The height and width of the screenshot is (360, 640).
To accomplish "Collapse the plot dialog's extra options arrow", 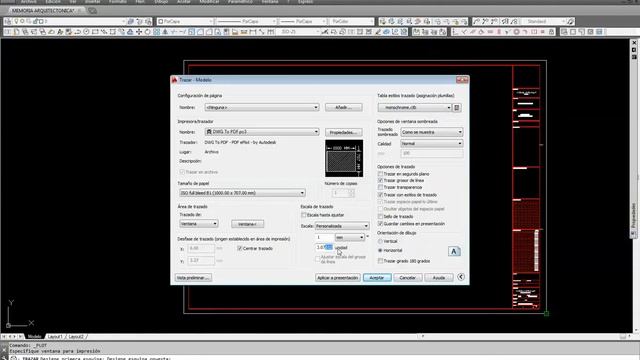I will click(x=460, y=277).
